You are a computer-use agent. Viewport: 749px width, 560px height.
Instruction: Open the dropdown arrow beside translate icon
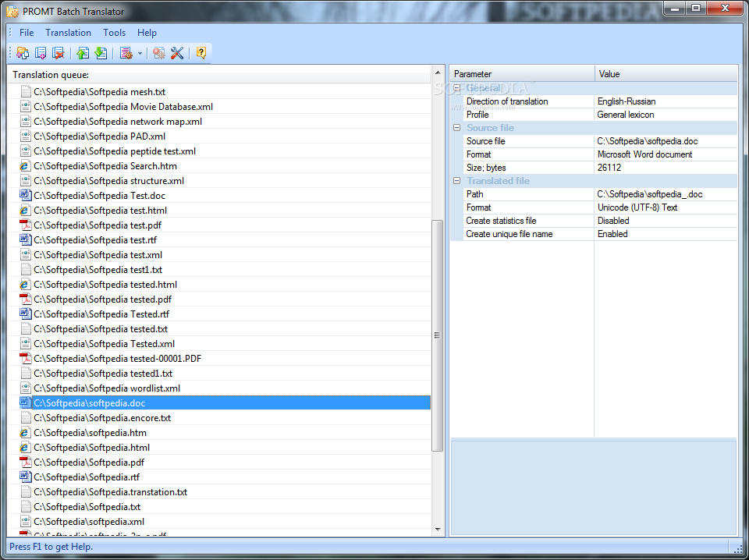click(x=140, y=54)
